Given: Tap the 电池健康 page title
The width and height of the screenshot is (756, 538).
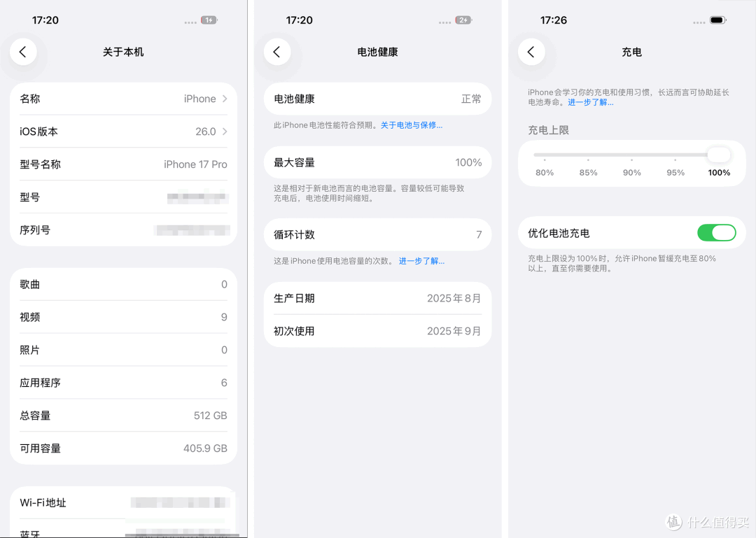Looking at the screenshot, I should (377, 52).
